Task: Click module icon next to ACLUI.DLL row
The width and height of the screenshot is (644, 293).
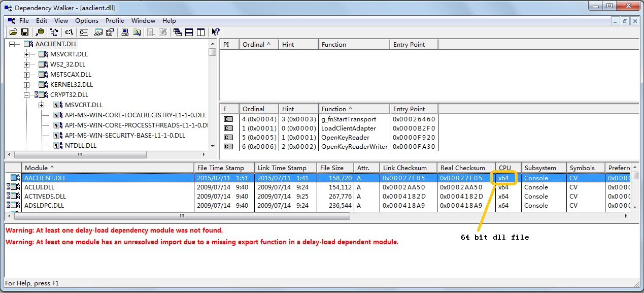Action: [14, 187]
